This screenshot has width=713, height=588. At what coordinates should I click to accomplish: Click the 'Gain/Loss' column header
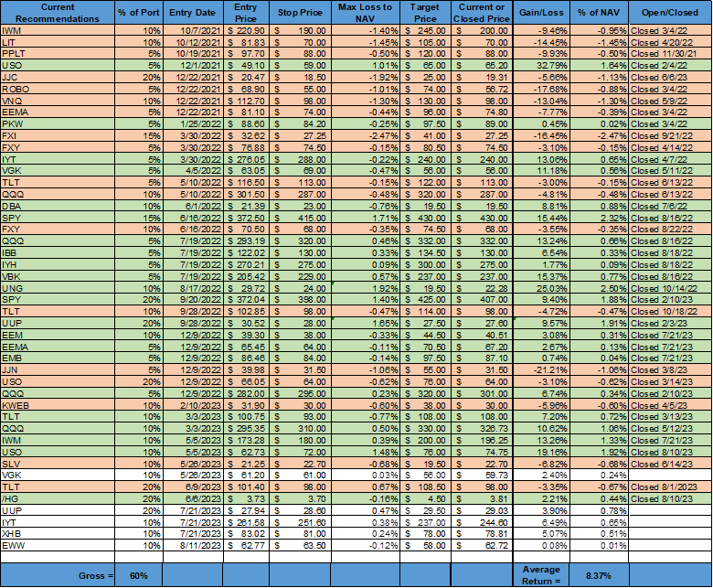[541, 13]
